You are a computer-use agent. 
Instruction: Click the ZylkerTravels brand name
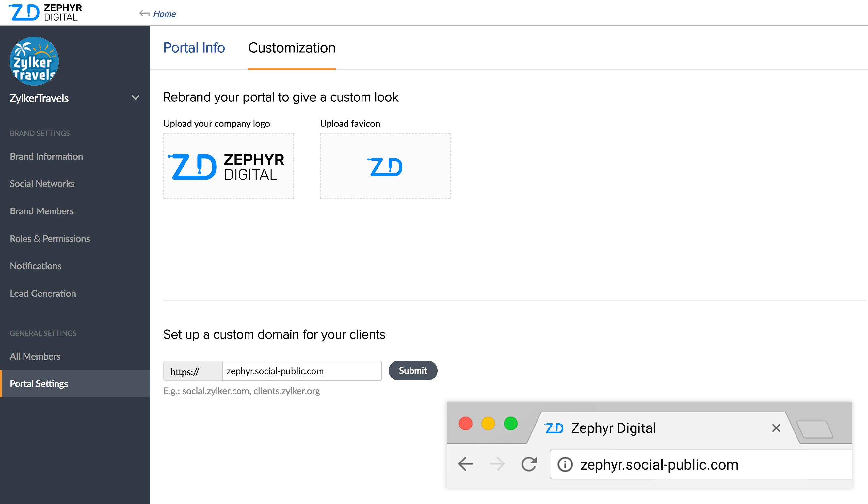[39, 99]
